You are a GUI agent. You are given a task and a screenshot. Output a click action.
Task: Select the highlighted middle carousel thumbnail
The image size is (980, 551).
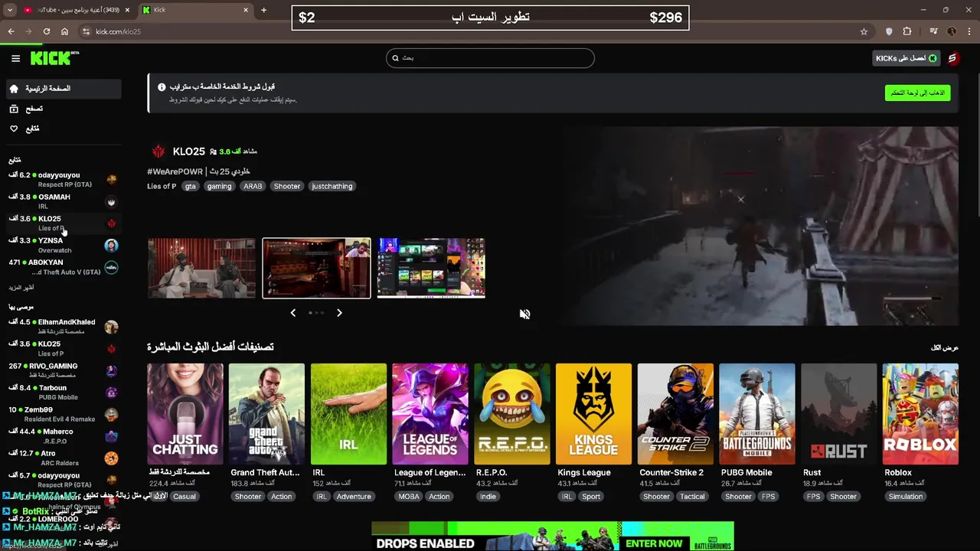tap(316, 268)
